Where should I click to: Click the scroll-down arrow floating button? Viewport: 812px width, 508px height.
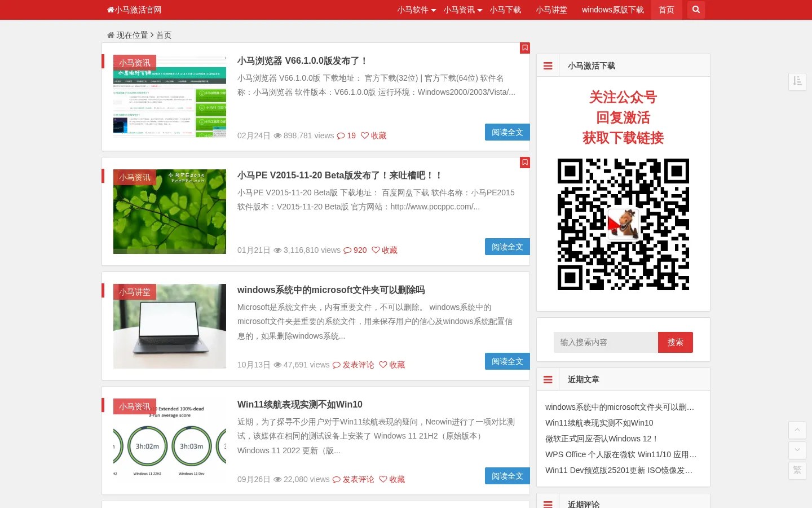click(x=797, y=450)
